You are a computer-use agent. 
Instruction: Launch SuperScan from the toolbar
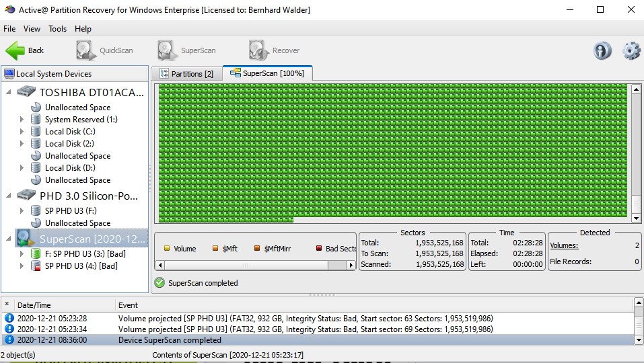point(186,50)
